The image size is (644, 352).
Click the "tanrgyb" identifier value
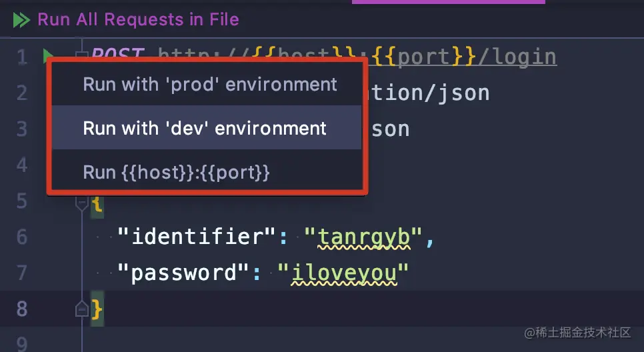coord(363,237)
